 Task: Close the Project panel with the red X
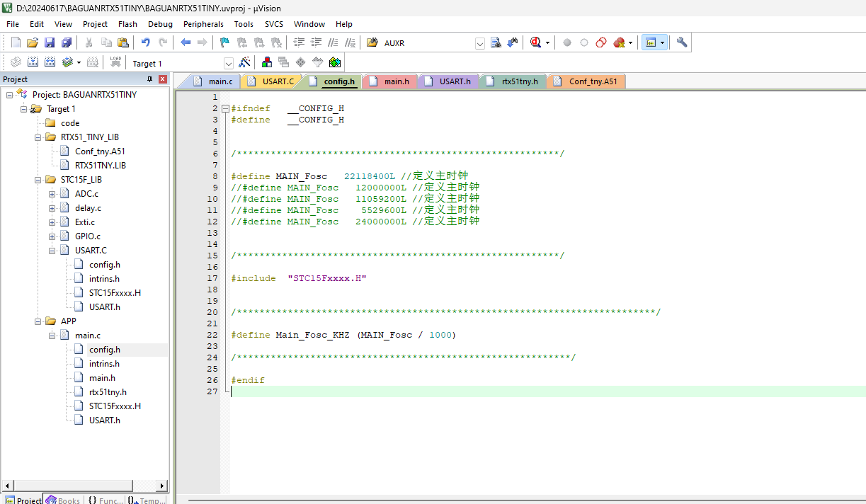162,79
